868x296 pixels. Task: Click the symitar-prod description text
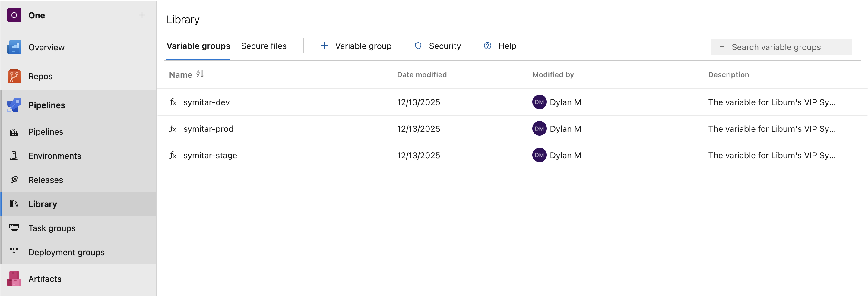[771, 129]
